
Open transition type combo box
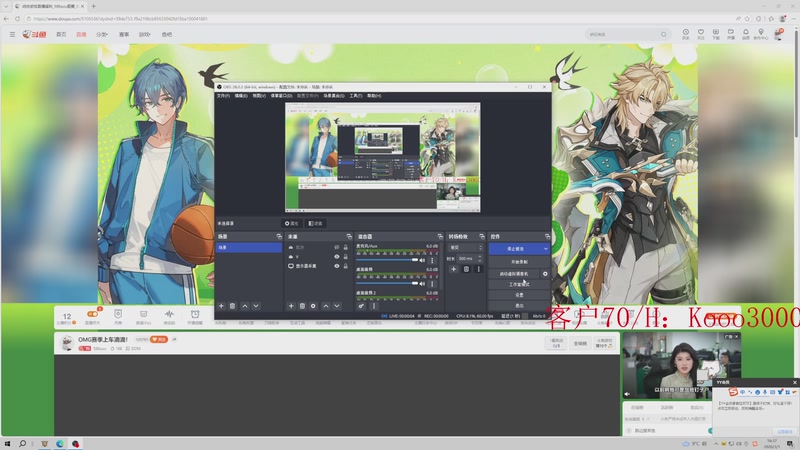465,247
